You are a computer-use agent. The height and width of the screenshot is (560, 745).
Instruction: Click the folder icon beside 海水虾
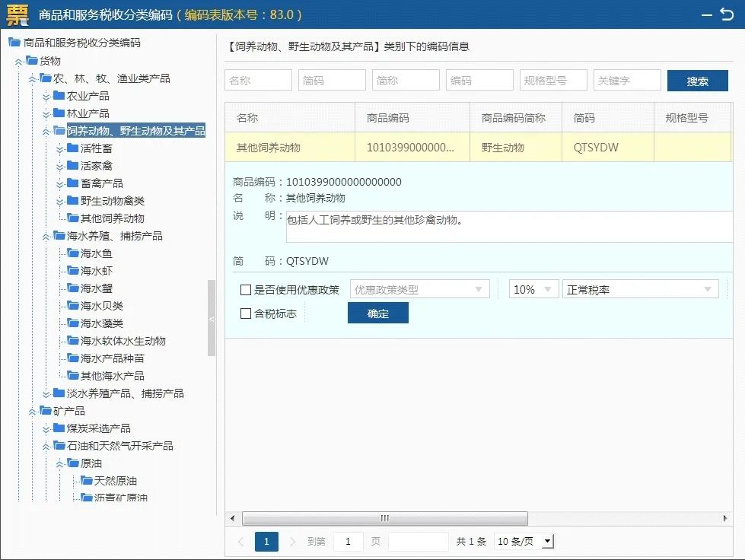click(x=73, y=271)
